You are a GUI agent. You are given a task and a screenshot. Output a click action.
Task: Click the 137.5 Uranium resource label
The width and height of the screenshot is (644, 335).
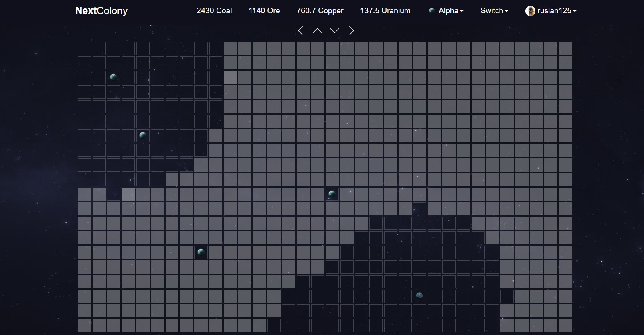(385, 11)
